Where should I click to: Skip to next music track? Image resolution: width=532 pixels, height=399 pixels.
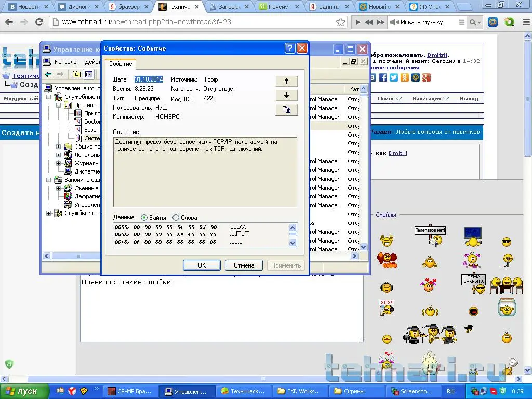381,22
